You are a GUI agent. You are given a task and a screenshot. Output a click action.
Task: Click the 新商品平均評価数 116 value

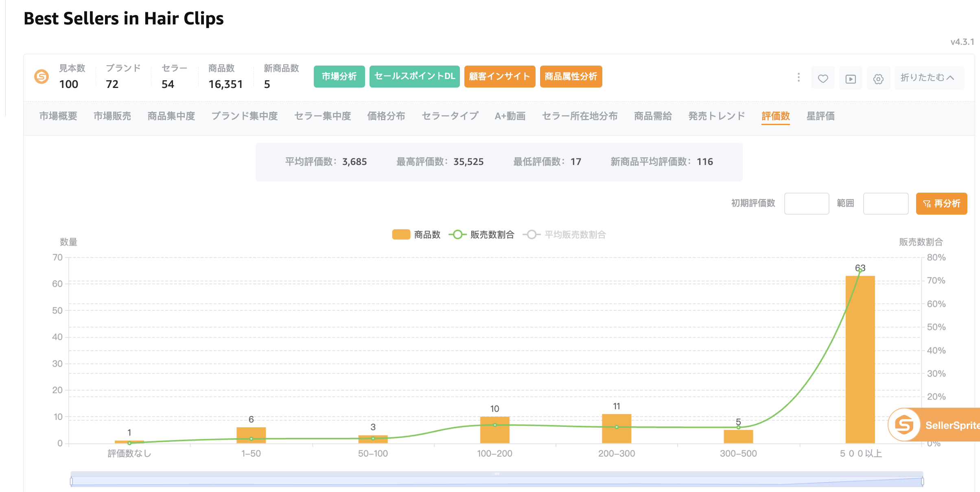tap(705, 162)
